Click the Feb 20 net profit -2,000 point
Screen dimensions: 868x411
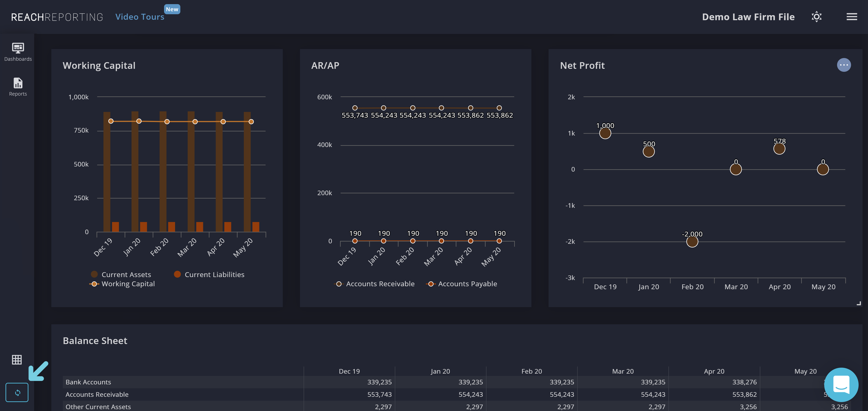[x=692, y=242]
